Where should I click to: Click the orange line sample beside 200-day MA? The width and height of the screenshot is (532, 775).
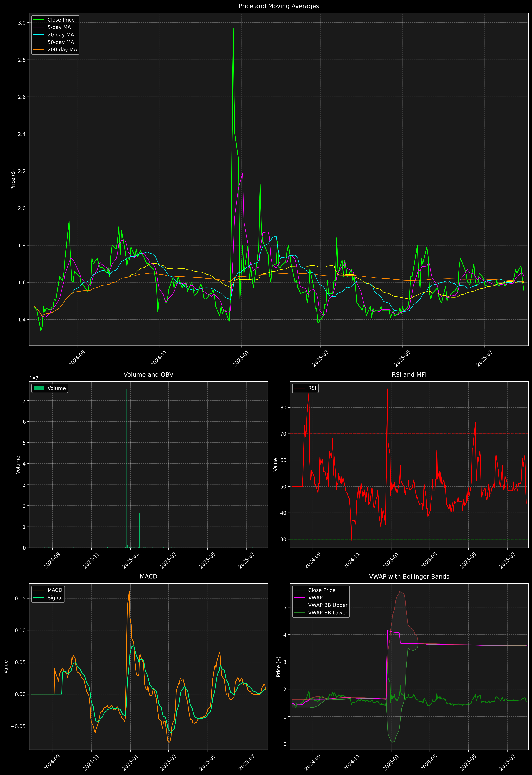pos(39,50)
